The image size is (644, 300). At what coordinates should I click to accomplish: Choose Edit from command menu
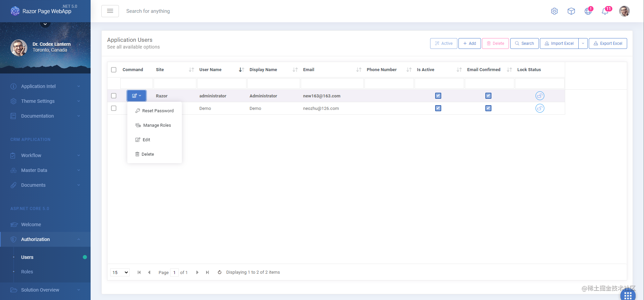pyautogui.click(x=155, y=140)
